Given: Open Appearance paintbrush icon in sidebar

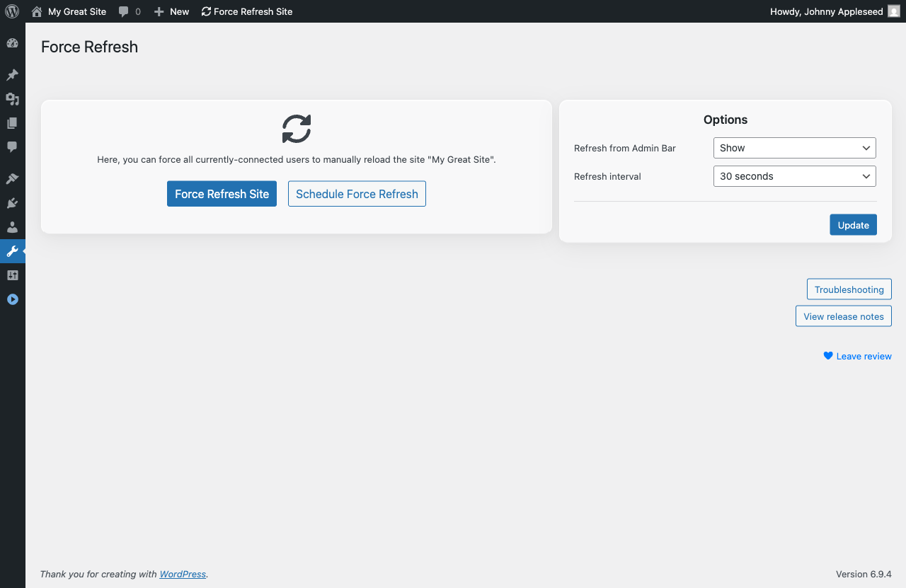Looking at the screenshot, I should (x=12, y=179).
